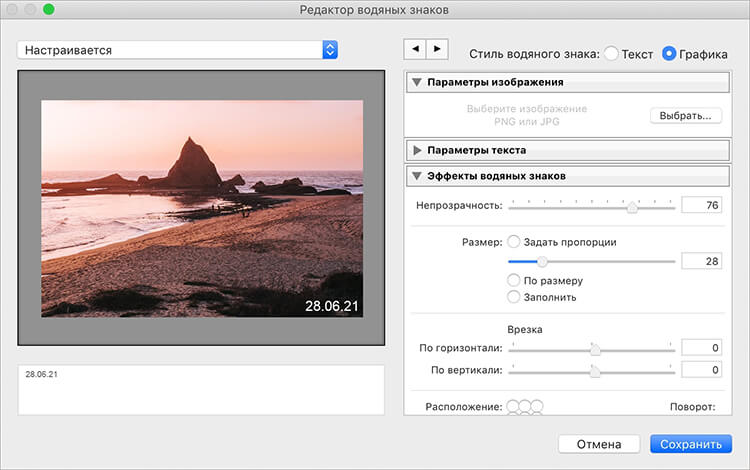Collapse the Параметры изображения section
The width and height of the screenshot is (750, 470).
pyautogui.click(x=417, y=82)
